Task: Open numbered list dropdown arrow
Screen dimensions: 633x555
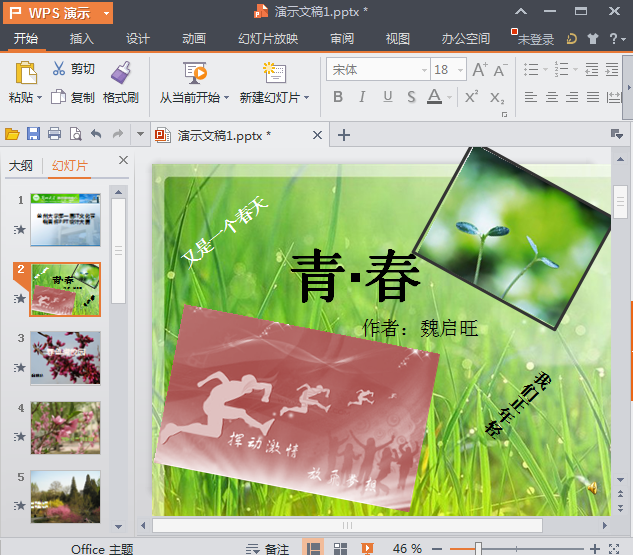Action: click(x=575, y=69)
